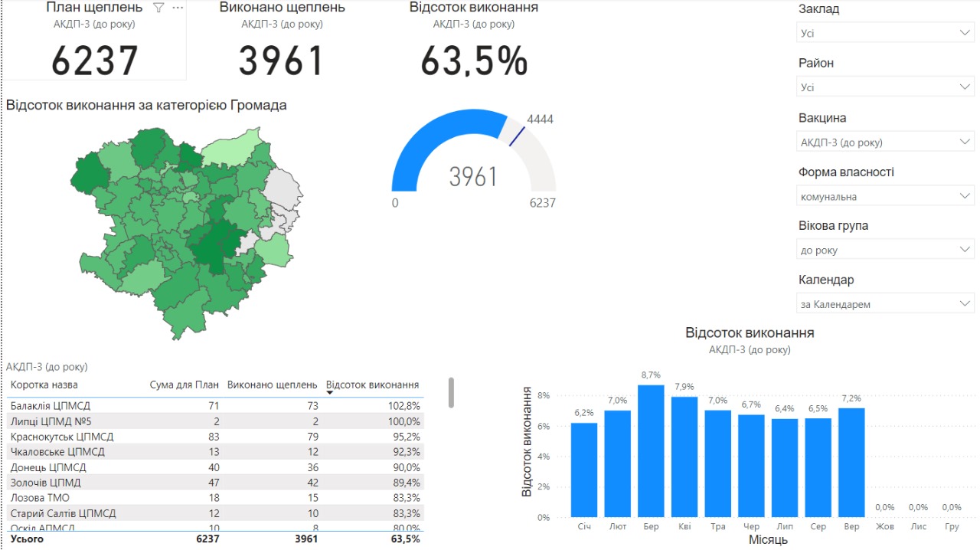Screen dimensions: 980x550
Task: Click the sort arrow above Відсоток виконання column
Action: [330, 392]
